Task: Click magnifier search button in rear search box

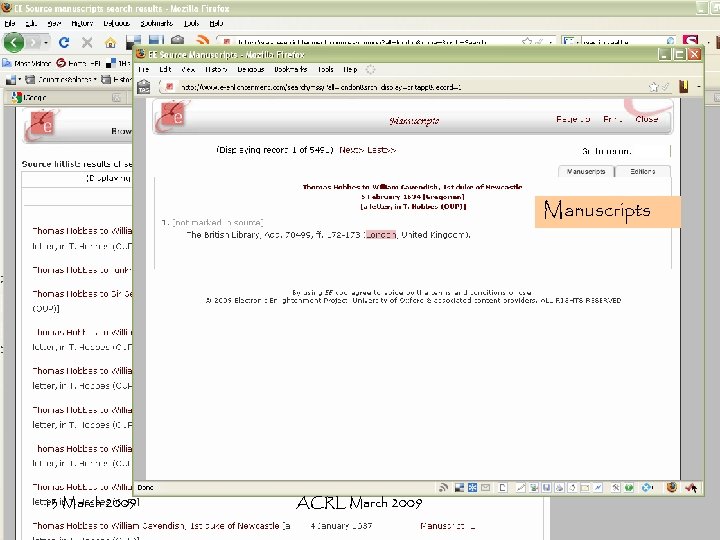Action: pos(670,41)
